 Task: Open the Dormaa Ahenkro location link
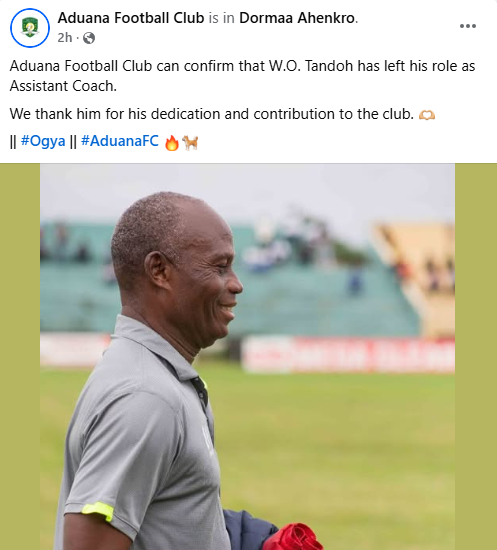point(297,18)
